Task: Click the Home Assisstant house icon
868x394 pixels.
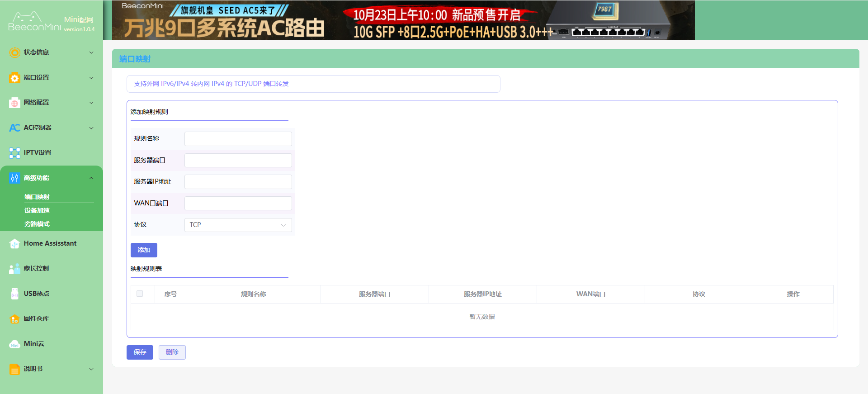Action: [x=14, y=244]
